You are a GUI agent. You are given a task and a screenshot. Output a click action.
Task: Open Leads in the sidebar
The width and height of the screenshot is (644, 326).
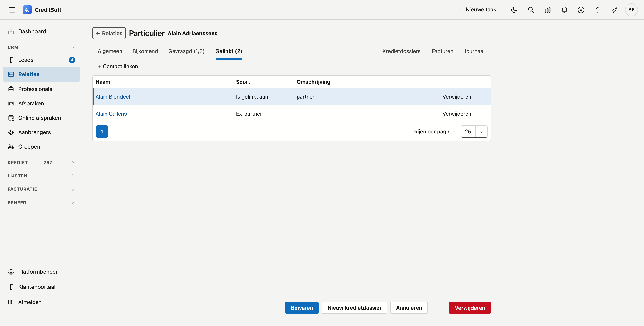41,60
